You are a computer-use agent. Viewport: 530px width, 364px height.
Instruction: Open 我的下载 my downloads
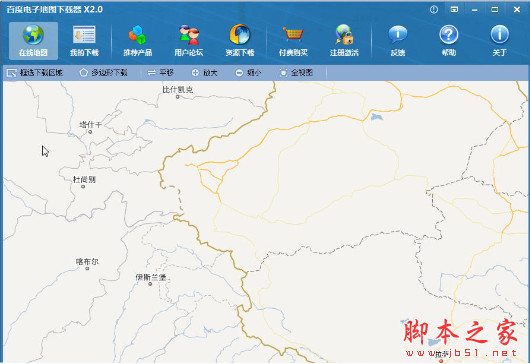click(x=84, y=41)
